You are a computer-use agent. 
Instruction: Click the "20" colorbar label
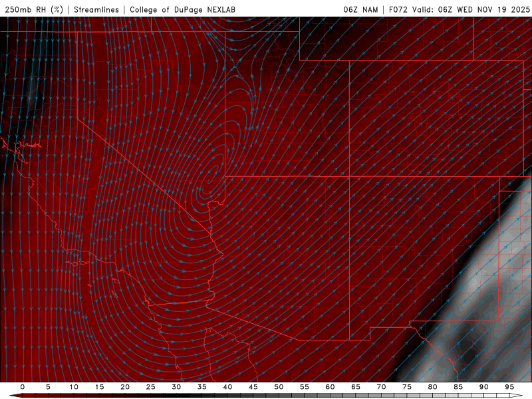[x=125, y=387]
